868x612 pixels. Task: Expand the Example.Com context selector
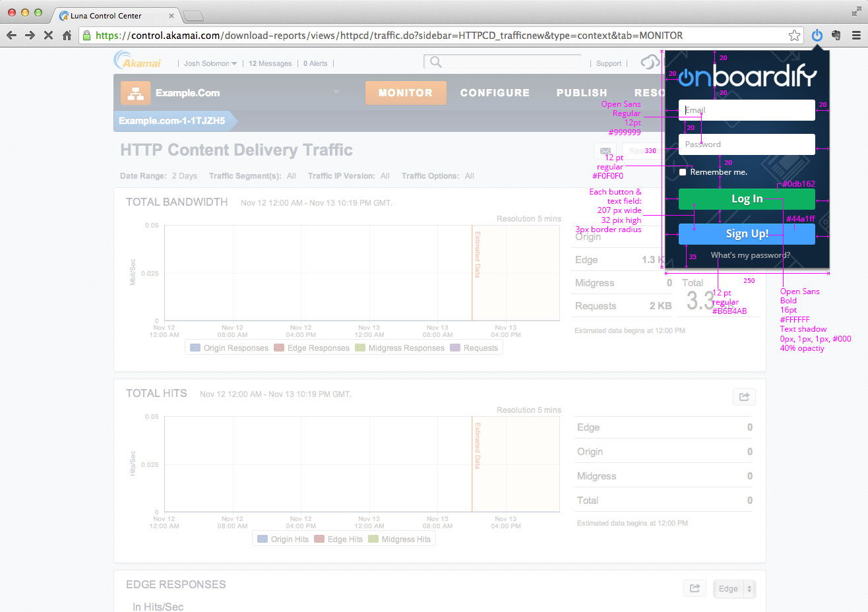(x=336, y=93)
